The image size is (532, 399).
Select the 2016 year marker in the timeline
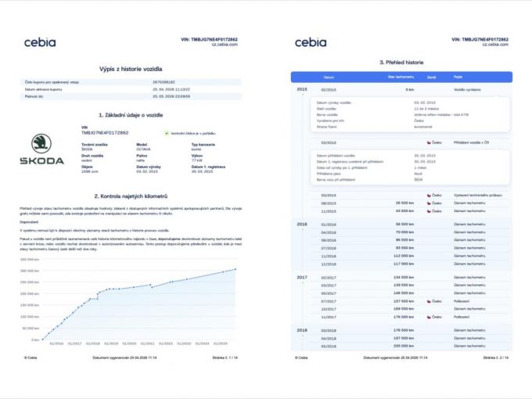click(x=302, y=224)
